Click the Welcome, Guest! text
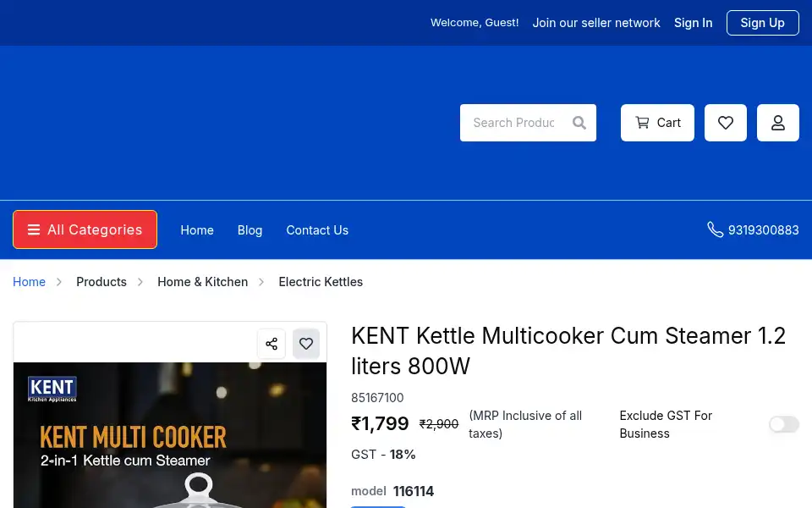The image size is (812, 508). 475,23
